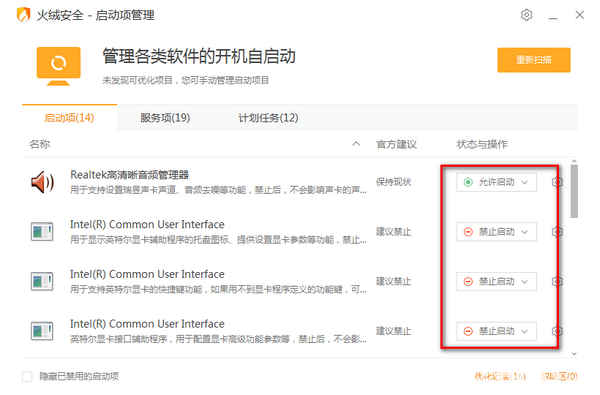600x395 pixels.
Task: Open 忽略区(0) link
Action: [x=559, y=377]
